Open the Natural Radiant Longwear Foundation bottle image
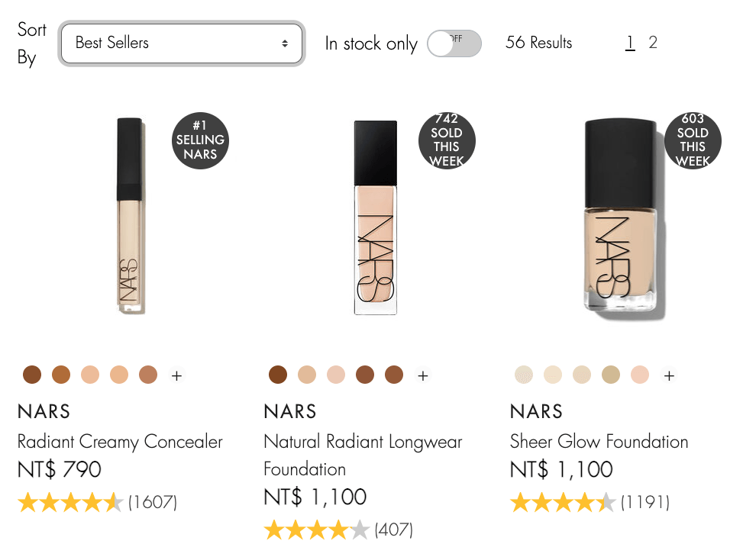The height and width of the screenshot is (560, 743). point(375,217)
